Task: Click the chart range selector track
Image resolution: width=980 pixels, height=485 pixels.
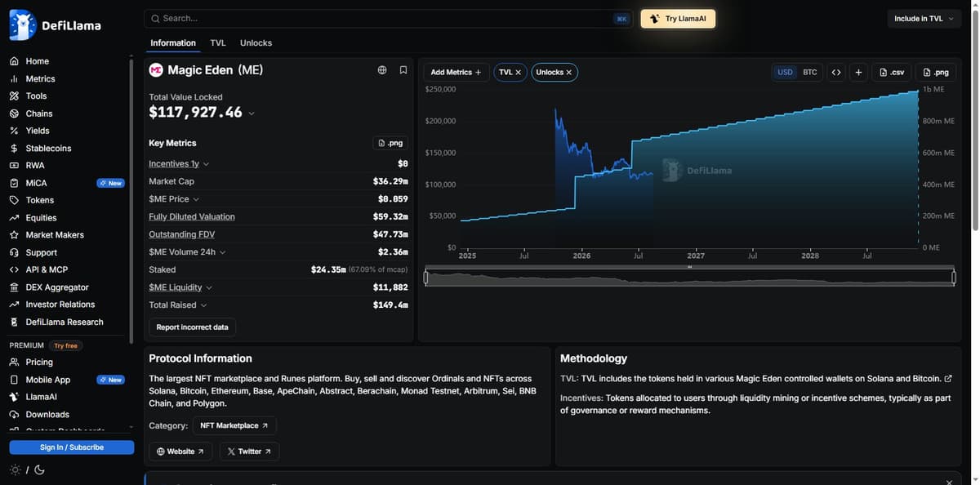Action: coord(690,278)
